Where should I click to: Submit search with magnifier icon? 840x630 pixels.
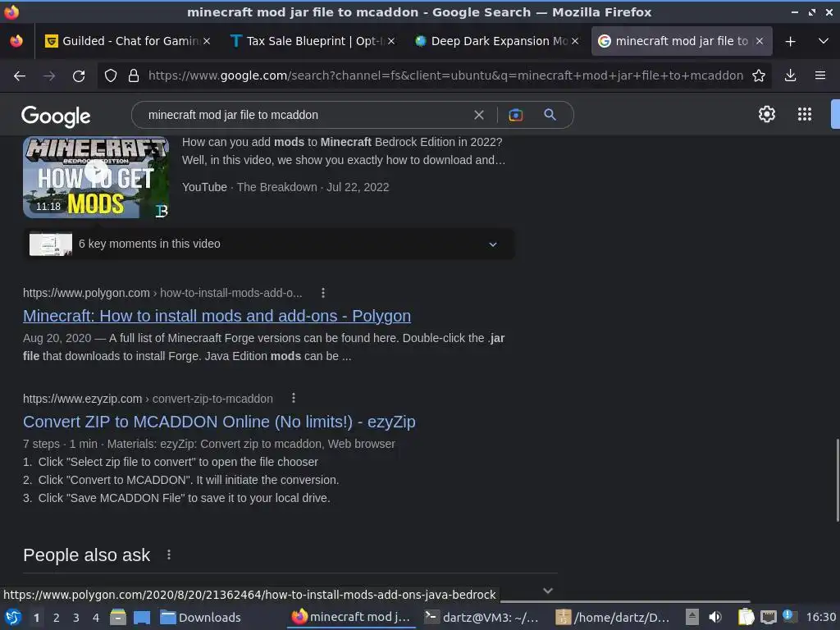coord(550,115)
